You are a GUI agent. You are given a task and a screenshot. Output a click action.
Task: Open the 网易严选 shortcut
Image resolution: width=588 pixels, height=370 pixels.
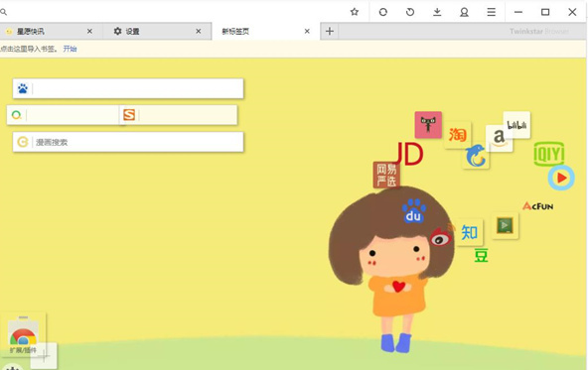[x=386, y=175]
